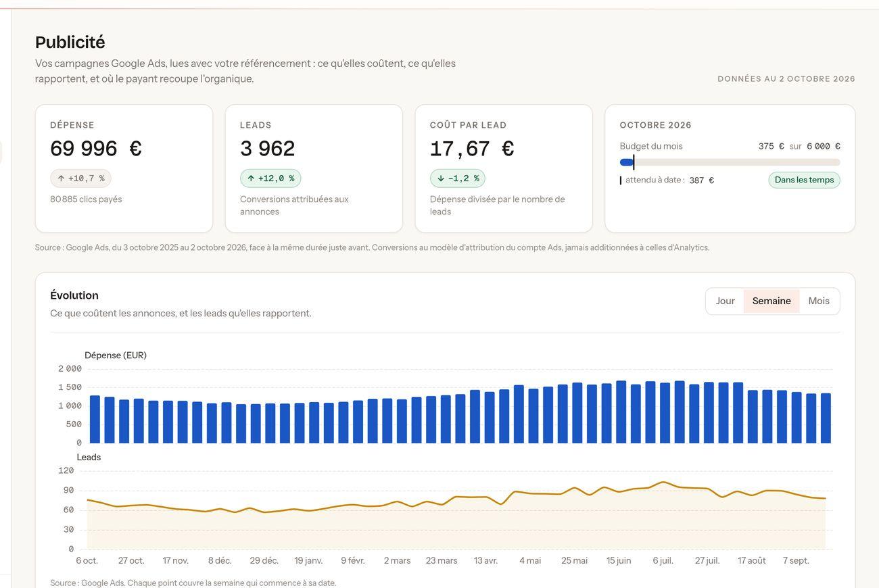Click the "15 juin" axis date
The image size is (879, 588).
pos(619,561)
